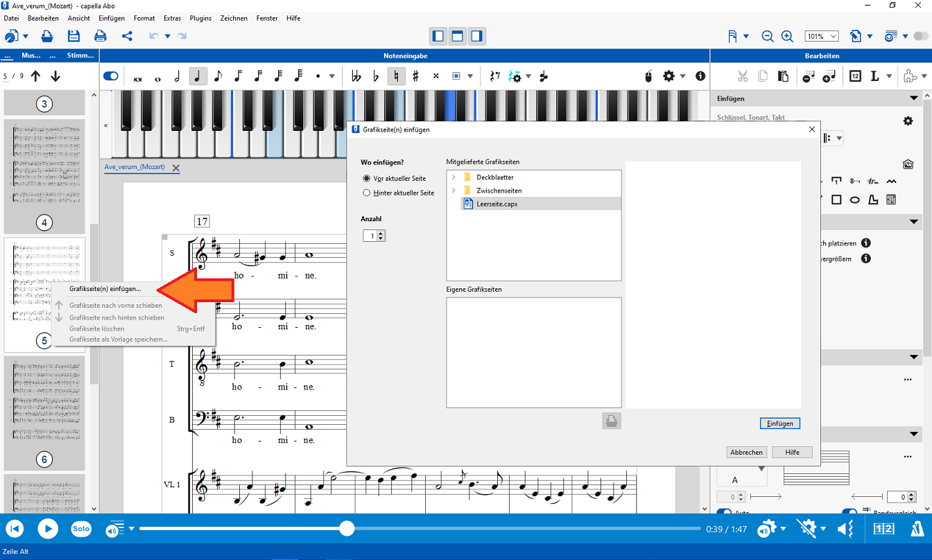Toggle right sidebar panel layout button
Image resolution: width=932 pixels, height=560 pixels.
click(x=476, y=36)
